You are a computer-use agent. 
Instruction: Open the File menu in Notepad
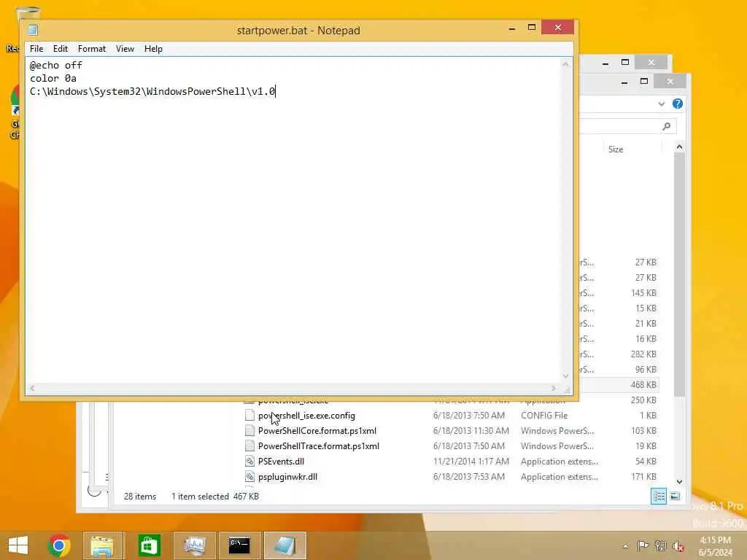coord(36,49)
